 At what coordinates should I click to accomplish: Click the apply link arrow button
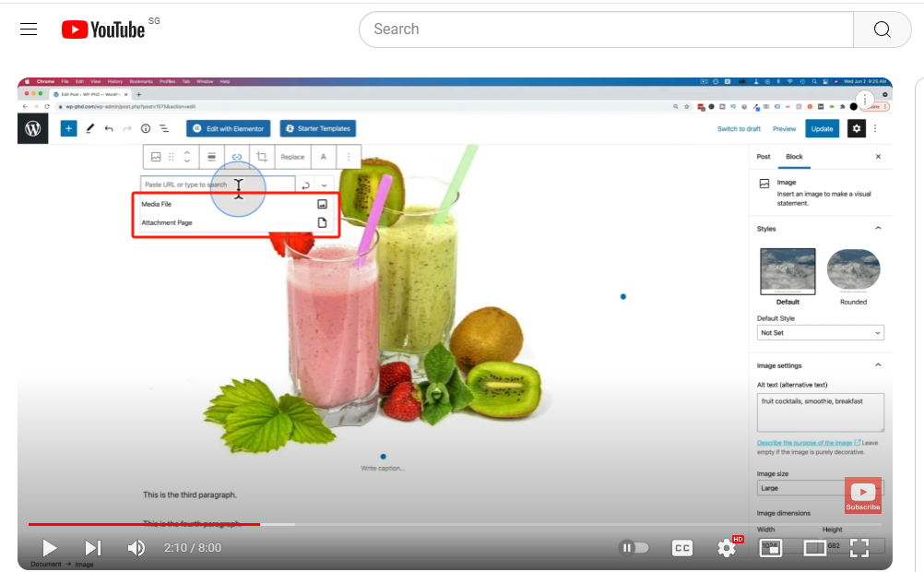click(x=305, y=185)
